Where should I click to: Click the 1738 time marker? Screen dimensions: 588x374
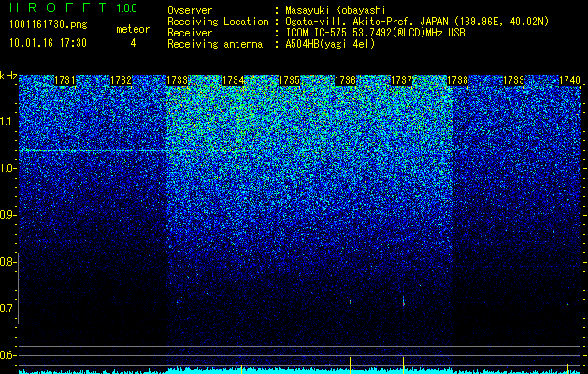(457, 80)
